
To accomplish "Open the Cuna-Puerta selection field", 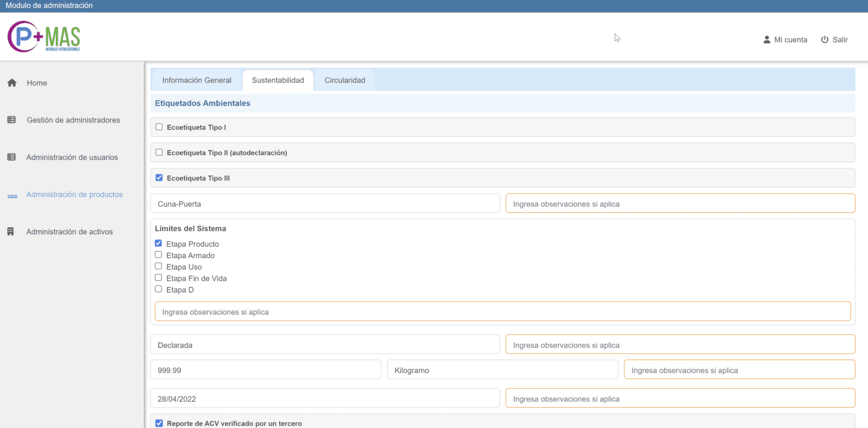I will click(x=325, y=204).
